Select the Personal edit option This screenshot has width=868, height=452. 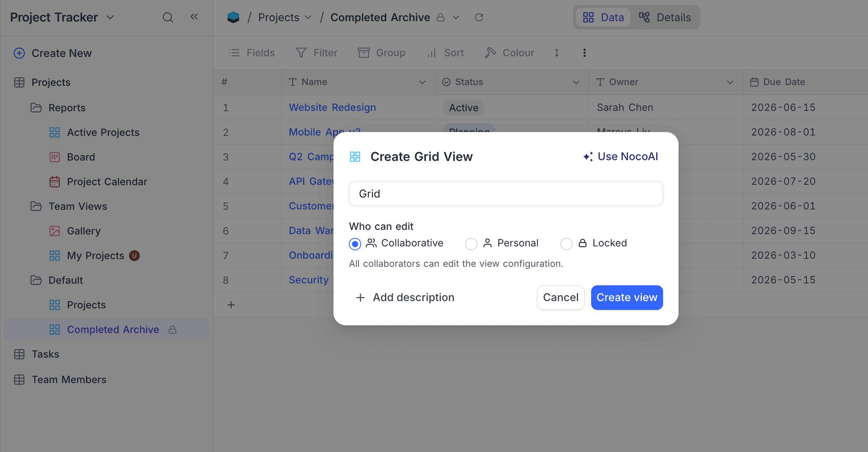pos(471,244)
